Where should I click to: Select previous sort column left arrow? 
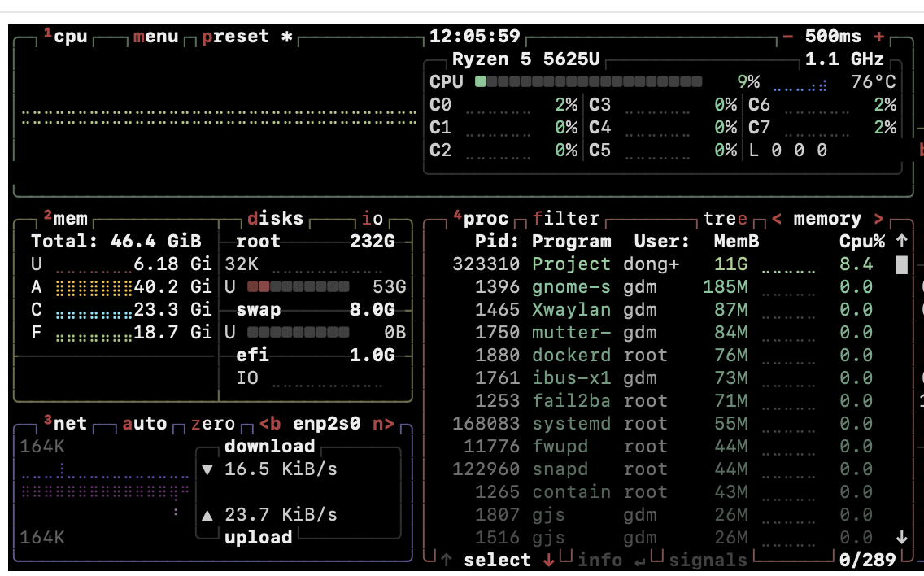(x=776, y=219)
